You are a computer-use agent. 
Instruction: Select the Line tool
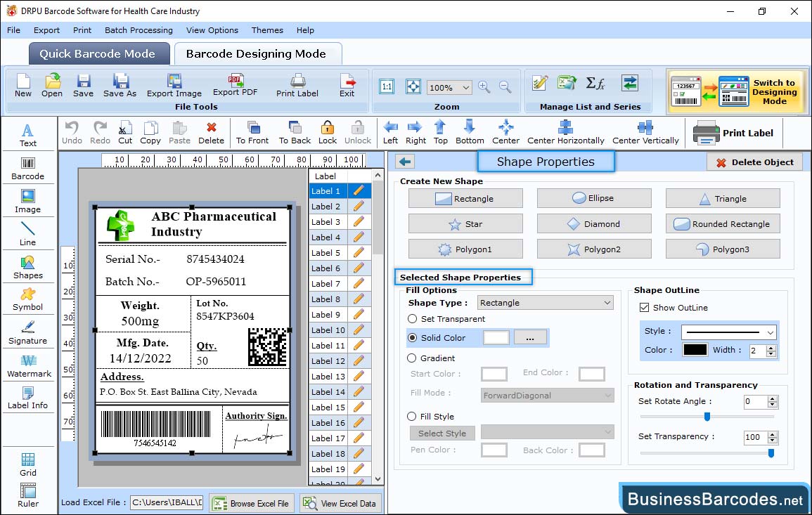28,235
